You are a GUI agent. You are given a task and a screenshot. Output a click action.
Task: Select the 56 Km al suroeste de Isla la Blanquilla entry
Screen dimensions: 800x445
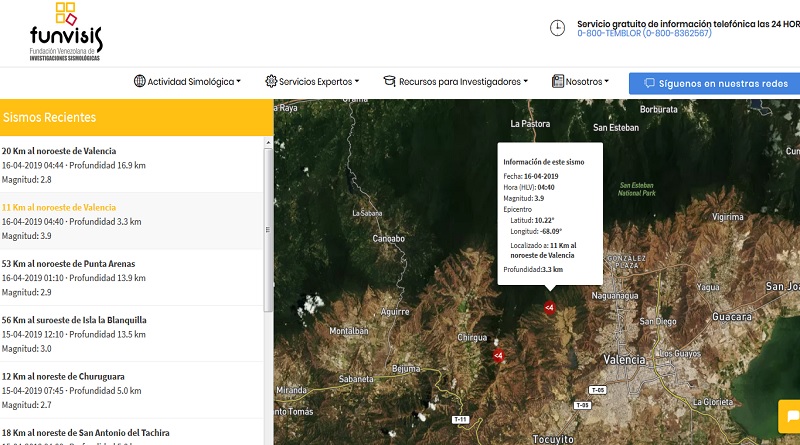point(132,334)
